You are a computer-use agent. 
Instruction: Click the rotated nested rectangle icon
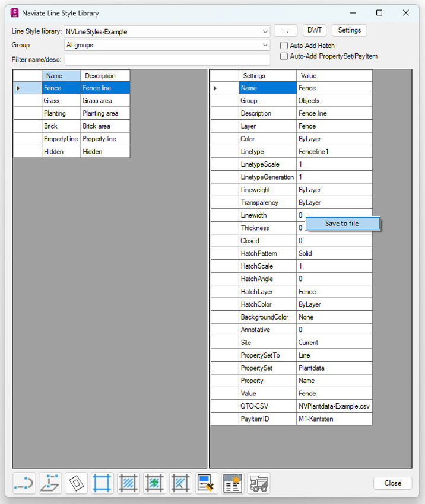click(x=76, y=483)
